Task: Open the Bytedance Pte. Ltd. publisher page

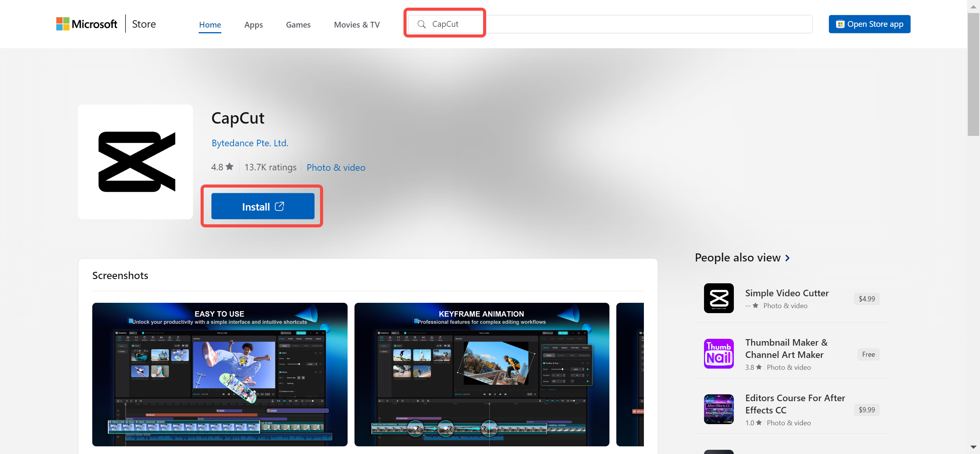Action: 250,143
